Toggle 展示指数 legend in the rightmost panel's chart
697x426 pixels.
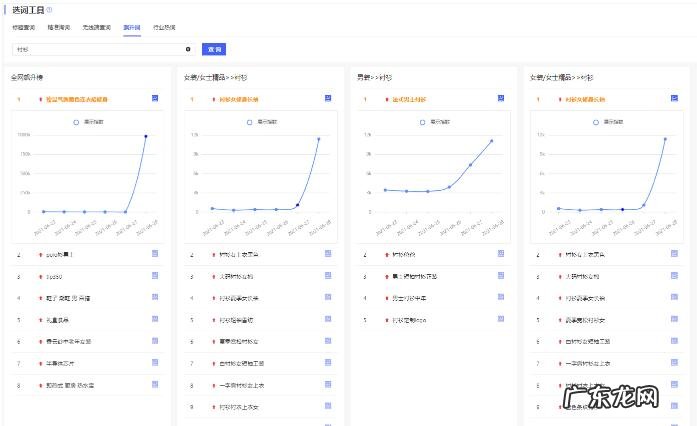608,122
